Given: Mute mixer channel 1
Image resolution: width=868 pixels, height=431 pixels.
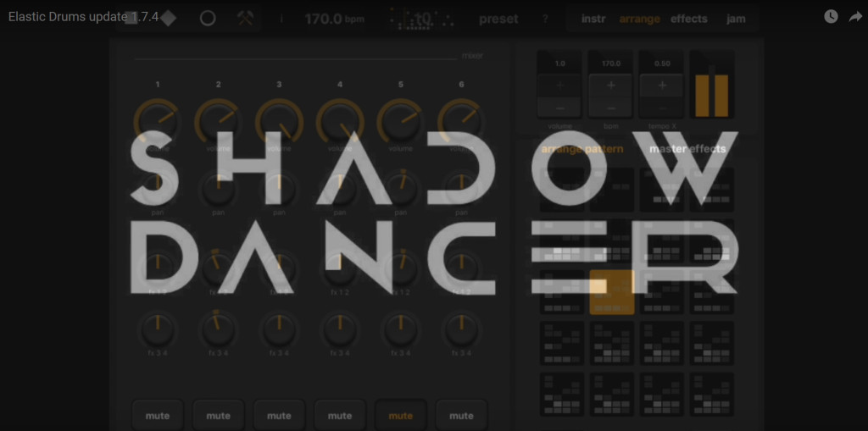Looking at the screenshot, I should click(157, 416).
